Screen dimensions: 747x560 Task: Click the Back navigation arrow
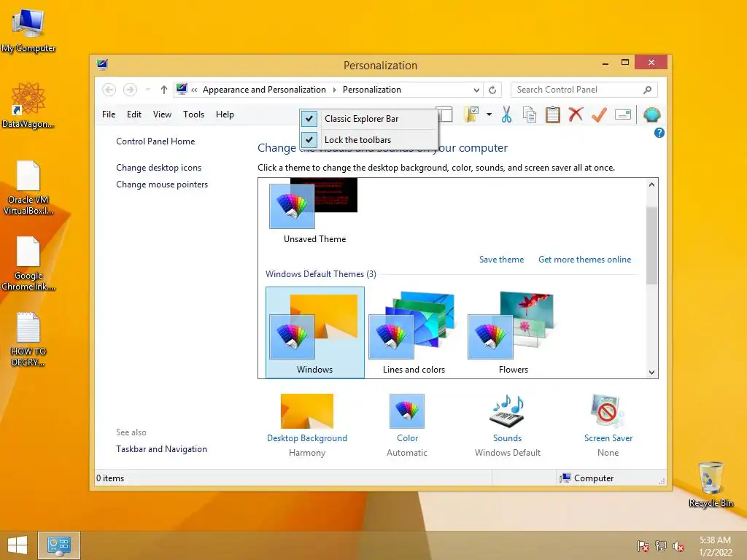109,90
